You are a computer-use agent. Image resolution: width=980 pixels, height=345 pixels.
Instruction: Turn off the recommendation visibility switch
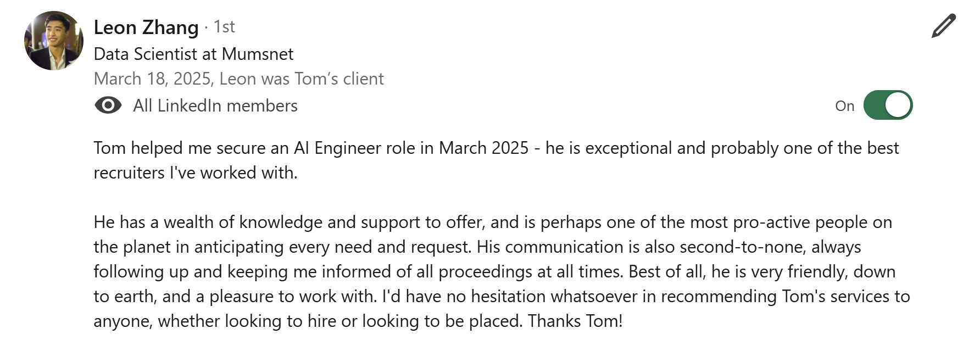pyautogui.click(x=888, y=105)
